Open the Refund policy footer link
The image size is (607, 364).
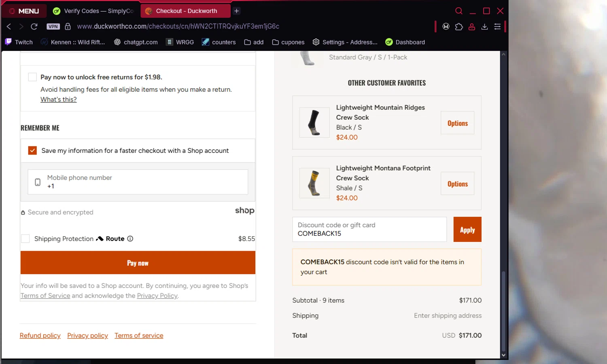click(x=40, y=336)
